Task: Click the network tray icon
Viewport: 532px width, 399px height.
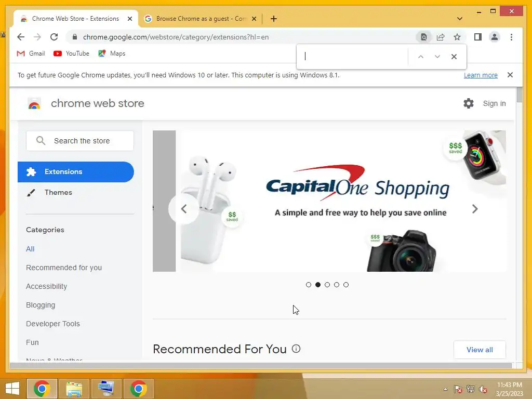Action: 471,389
